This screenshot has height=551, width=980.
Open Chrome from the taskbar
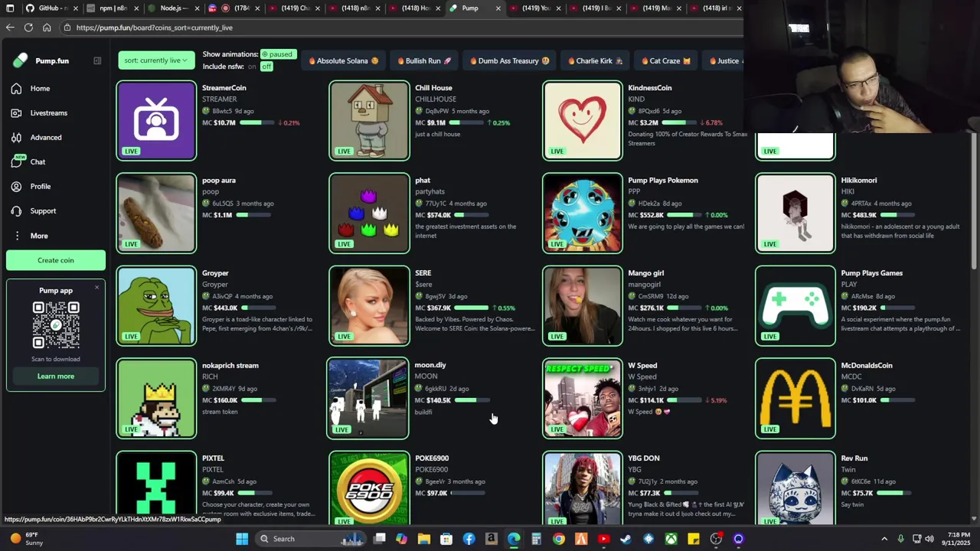559,539
